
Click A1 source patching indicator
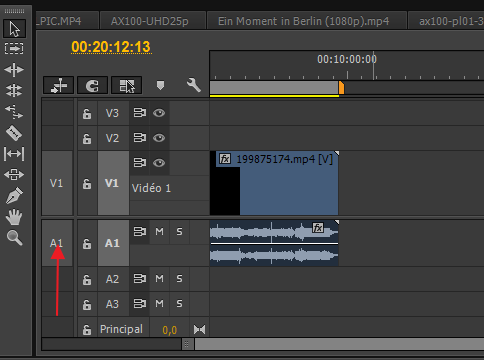tap(57, 243)
